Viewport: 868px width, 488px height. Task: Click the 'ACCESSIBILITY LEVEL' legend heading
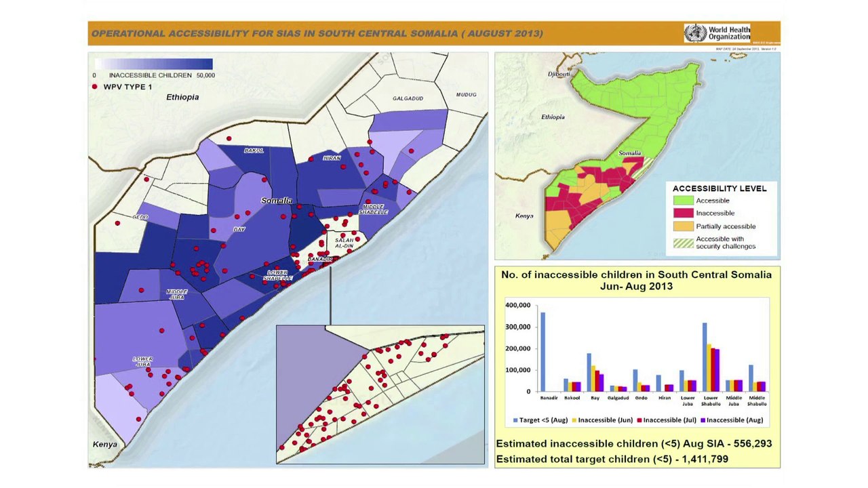pyautogui.click(x=719, y=188)
